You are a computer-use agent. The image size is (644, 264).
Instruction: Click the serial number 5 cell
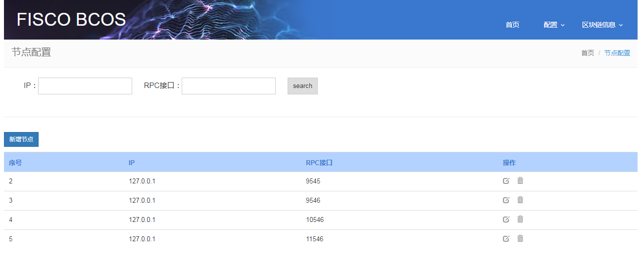pyautogui.click(x=11, y=239)
